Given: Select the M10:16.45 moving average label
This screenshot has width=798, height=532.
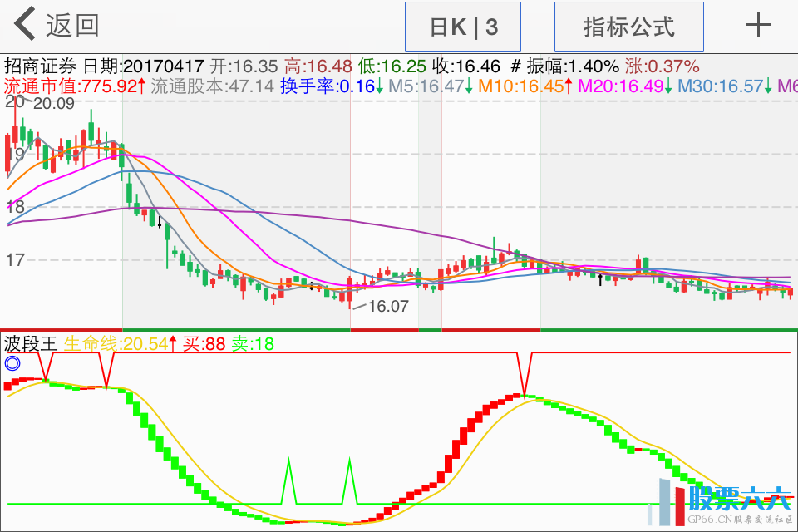Looking at the screenshot, I should tap(520, 86).
